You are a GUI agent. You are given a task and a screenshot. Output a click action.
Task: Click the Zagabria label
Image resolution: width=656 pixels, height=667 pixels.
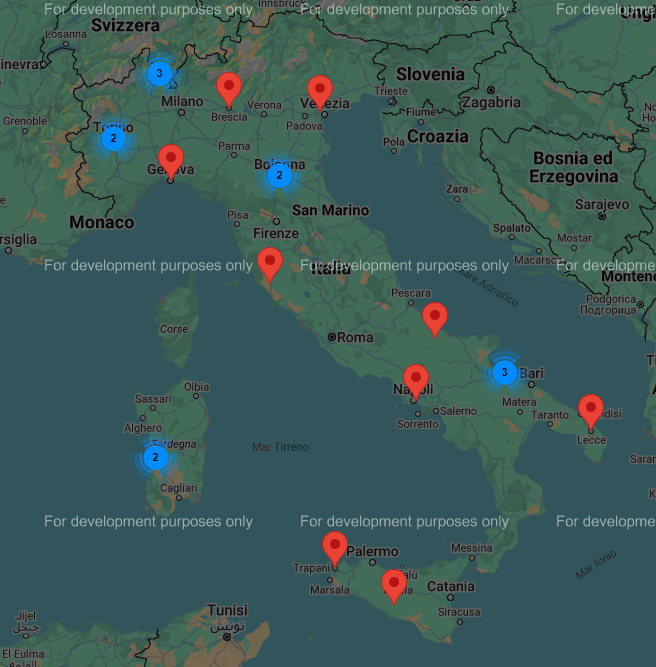491,103
